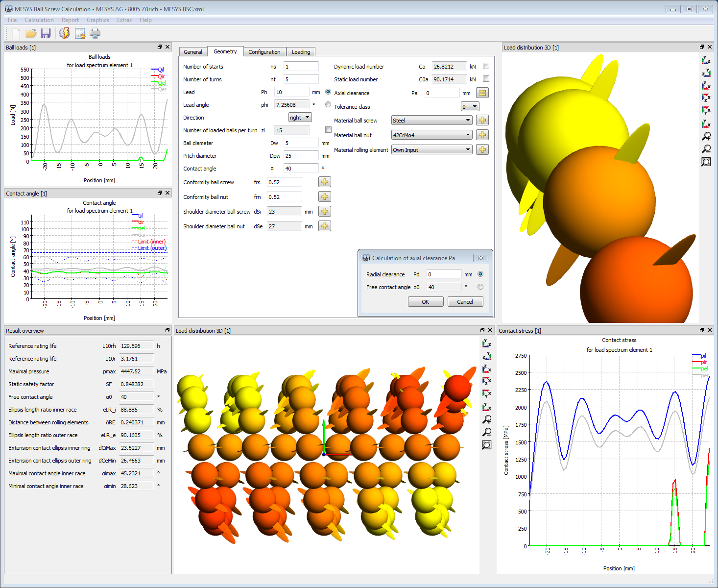The image size is (718, 588).
Task: Choose the Free contact angle radio option
Action: click(480, 287)
